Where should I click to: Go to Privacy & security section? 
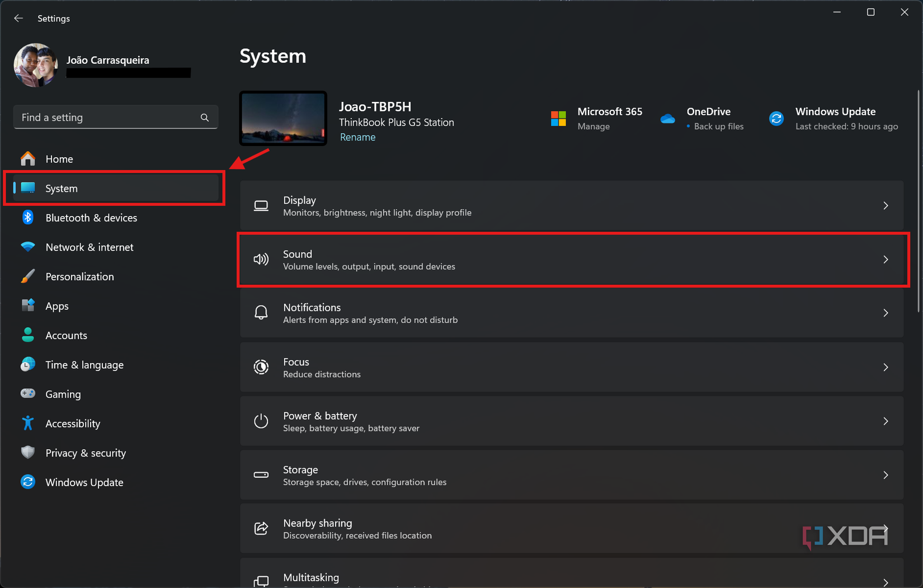click(85, 453)
